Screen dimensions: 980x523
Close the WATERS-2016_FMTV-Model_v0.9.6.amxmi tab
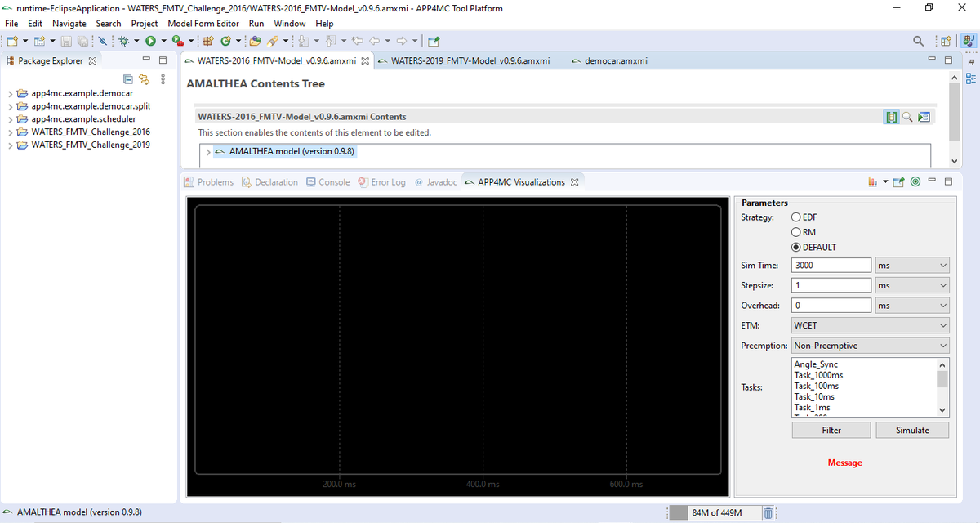364,61
